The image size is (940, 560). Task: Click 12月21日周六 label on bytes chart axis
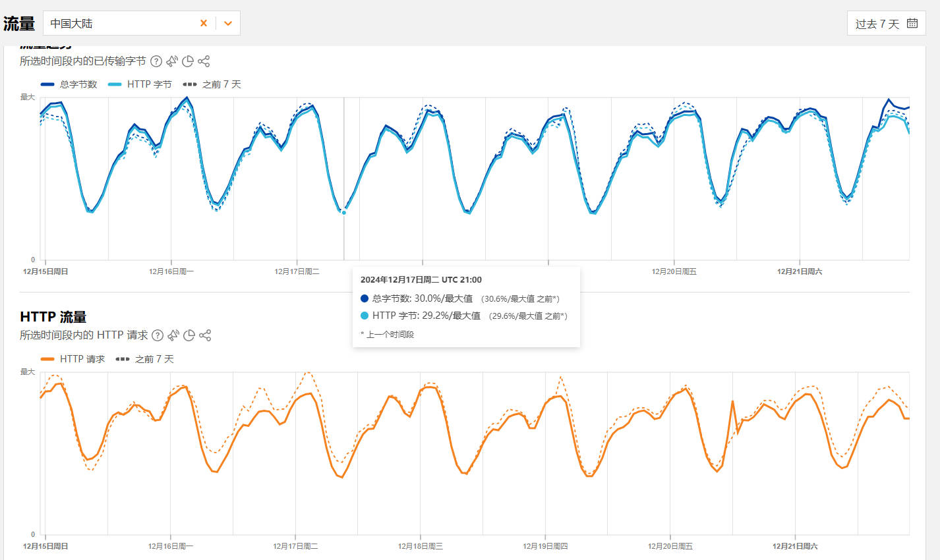tap(800, 271)
